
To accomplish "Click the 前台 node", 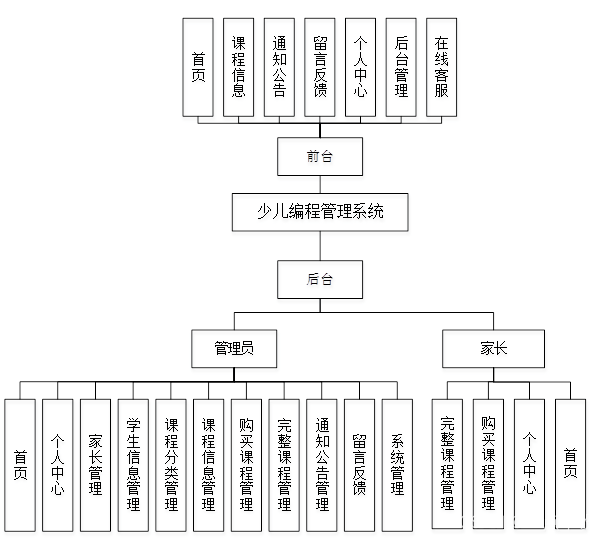I will pyautogui.click(x=320, y=157).
